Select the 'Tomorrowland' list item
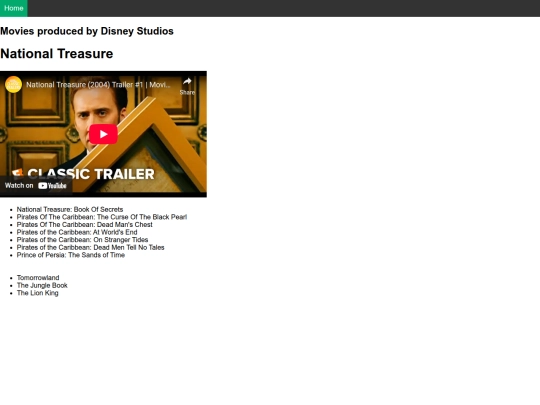 38,278
